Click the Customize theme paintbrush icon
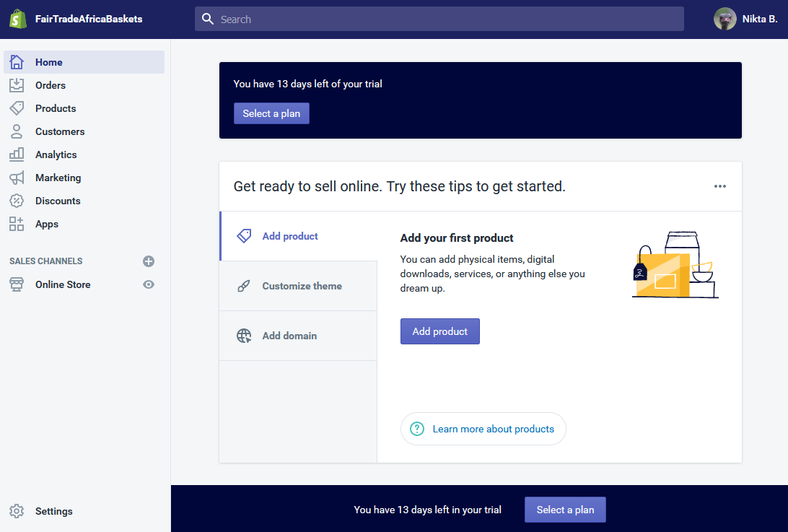Image resolution: width=788 pixels, height=532 pixels. click(x=244, y=286)
